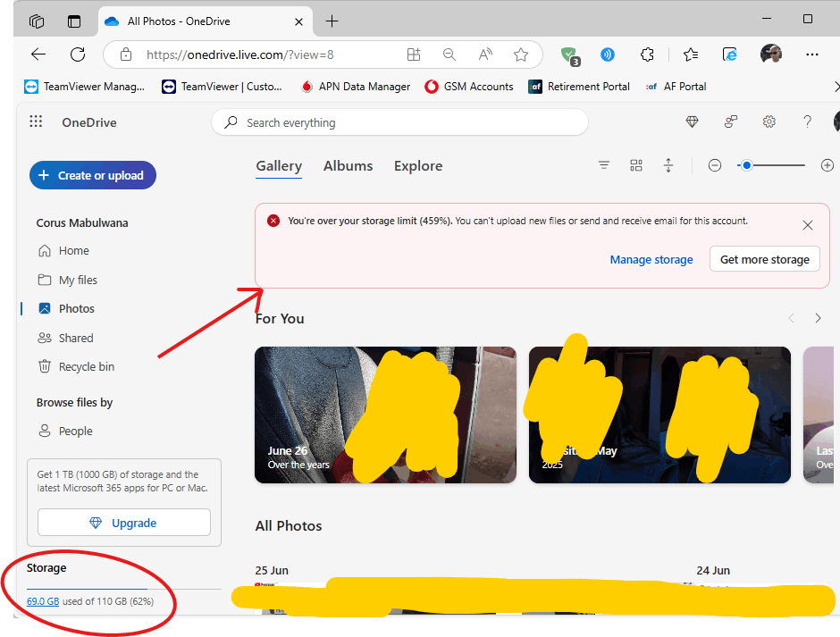The height and width of the screenshot is (637, 840).
Task: Open browser extensions puzzle icon
Action: [x=647, y=54]
